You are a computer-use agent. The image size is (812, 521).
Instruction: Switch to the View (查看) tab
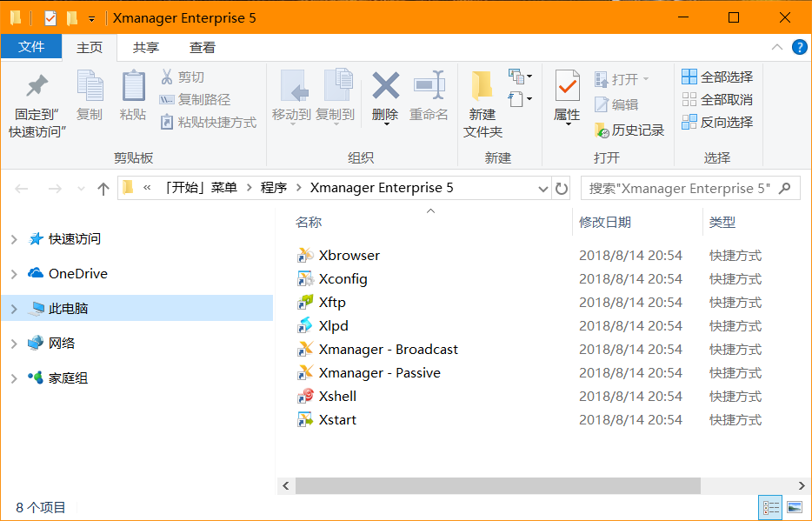202,48
